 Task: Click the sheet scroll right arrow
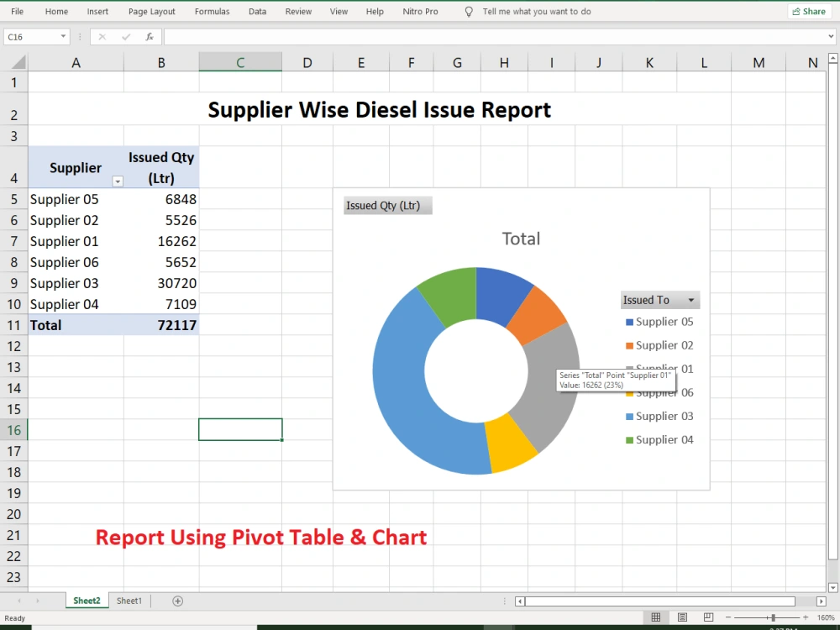pos(37,601)
